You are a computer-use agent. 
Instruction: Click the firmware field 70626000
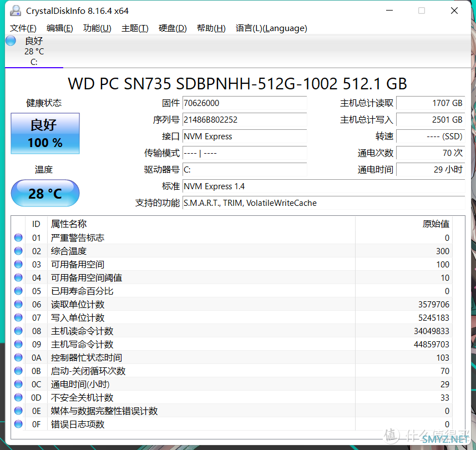click(x=245, y=103)
